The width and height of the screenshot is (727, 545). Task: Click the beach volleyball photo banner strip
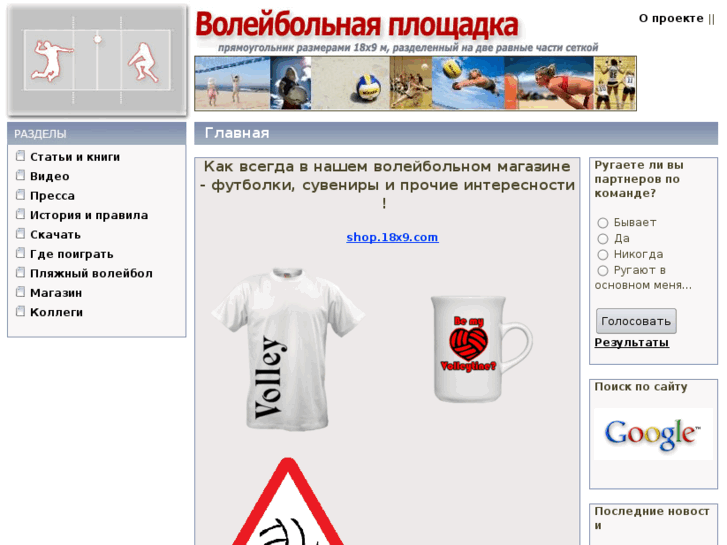415,83
